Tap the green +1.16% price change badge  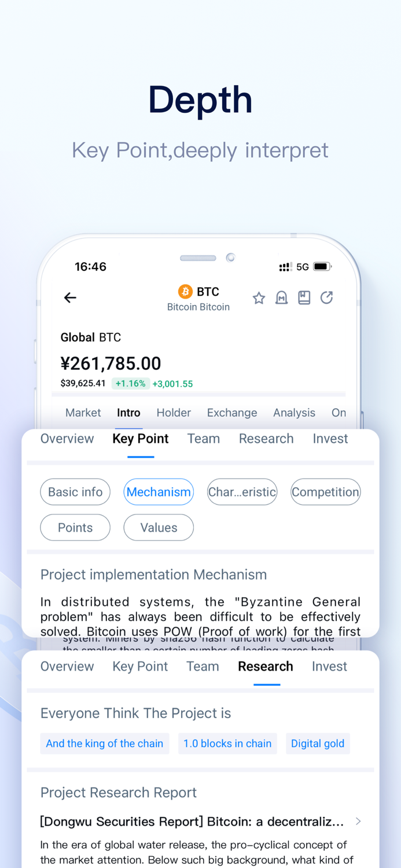131,384
